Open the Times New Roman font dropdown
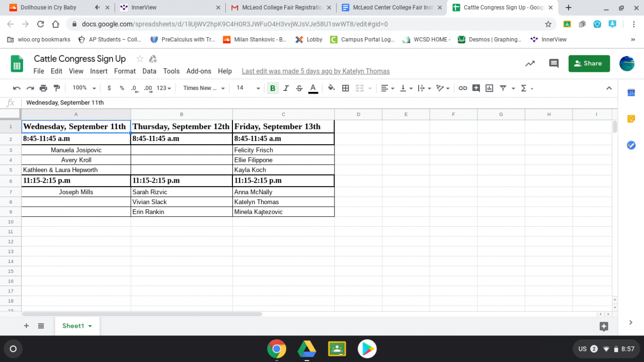644x362 pixels. (203, 88)
